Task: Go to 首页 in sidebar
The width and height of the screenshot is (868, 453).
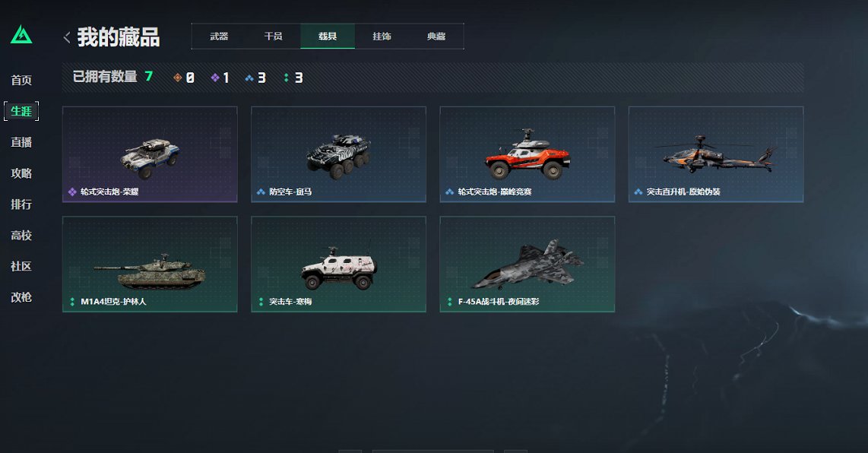Action: coord(21,80)
